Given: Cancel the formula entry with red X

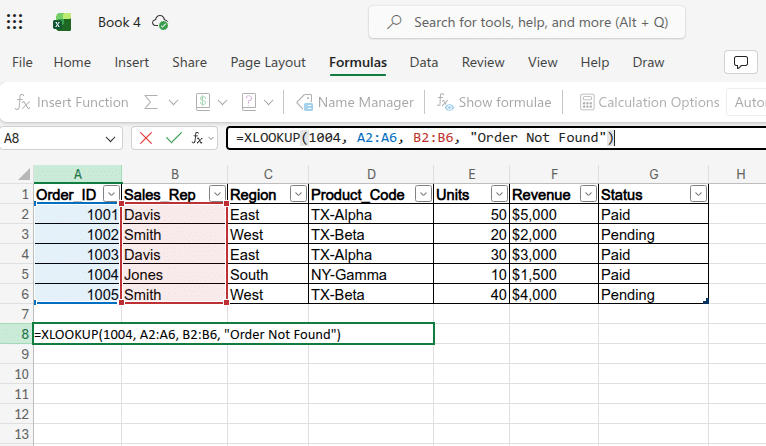Looking at the screenshot, I should tap(146, 138).
